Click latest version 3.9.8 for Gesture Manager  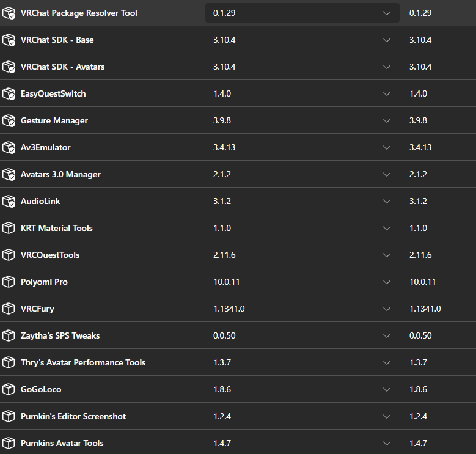click(x=419, y=120)
